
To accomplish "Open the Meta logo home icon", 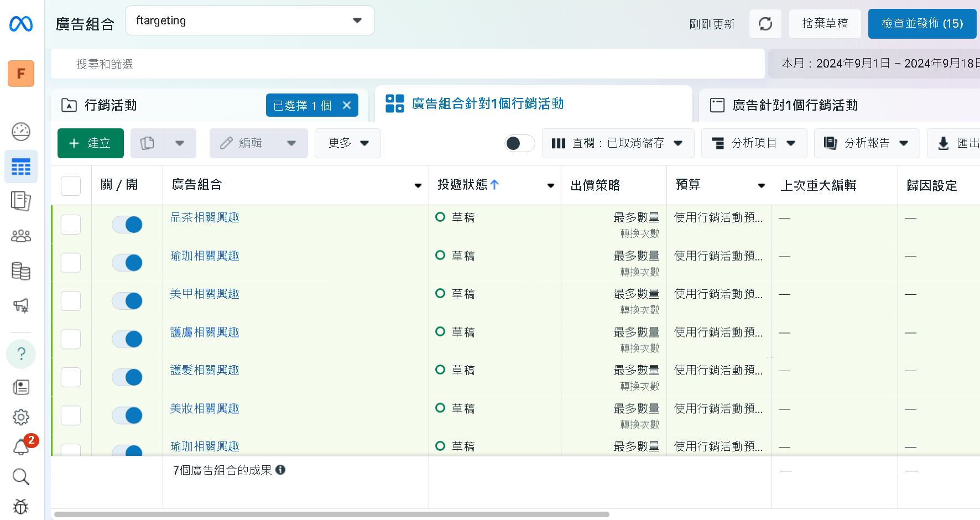I will click(21, 24).
